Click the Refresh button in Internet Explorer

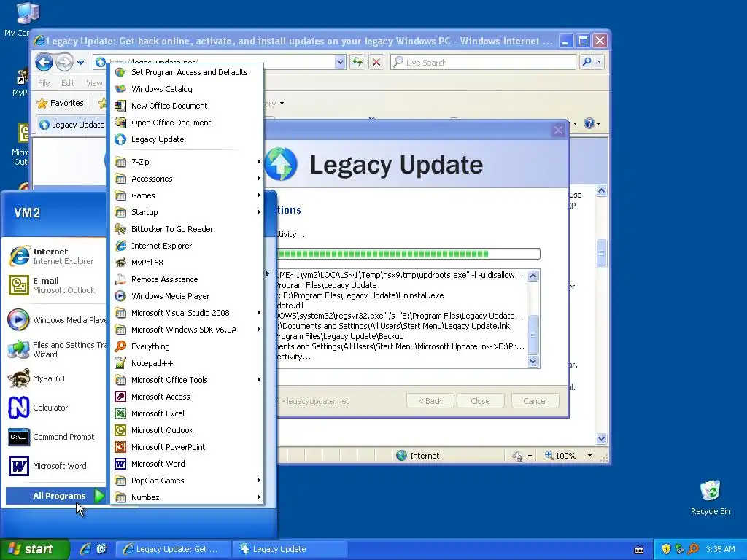357,62
